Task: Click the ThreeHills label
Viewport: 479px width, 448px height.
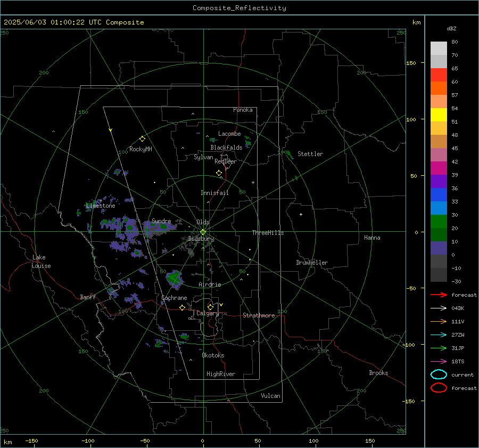Action: tap(268, 233)
